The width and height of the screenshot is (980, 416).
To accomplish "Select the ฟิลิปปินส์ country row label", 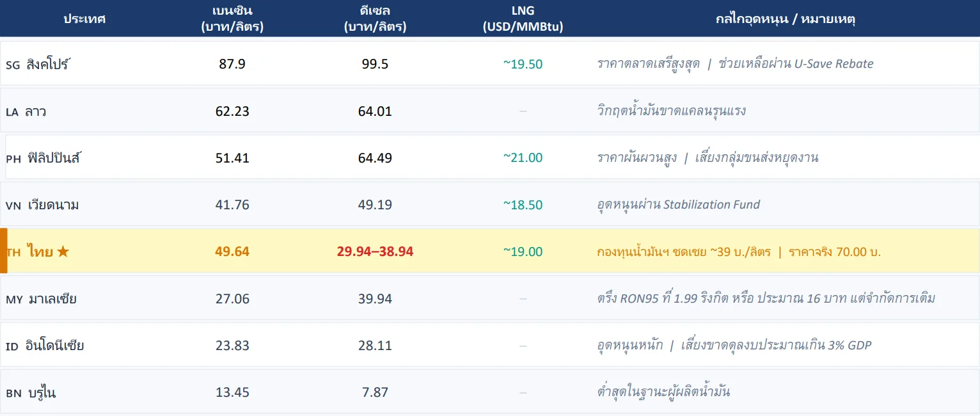I will (54, 158).
